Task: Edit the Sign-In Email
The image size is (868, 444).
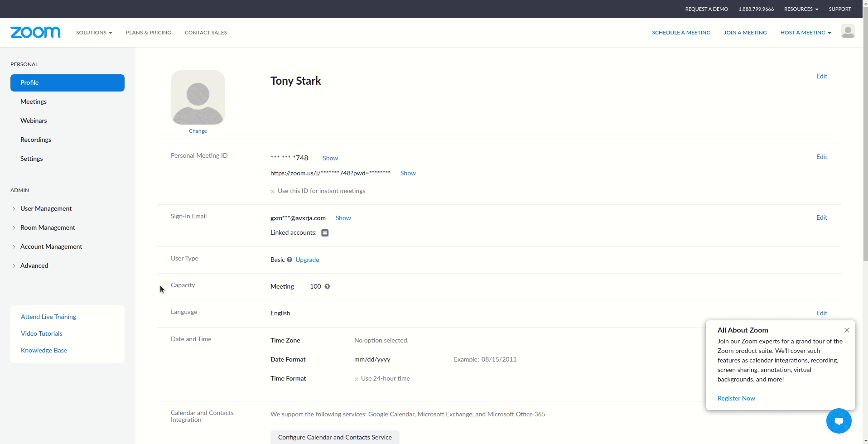Action: (x=821, y=217)
